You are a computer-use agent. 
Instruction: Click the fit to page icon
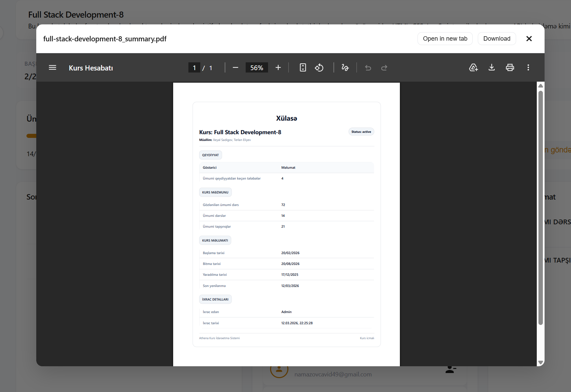coord(303,68)
